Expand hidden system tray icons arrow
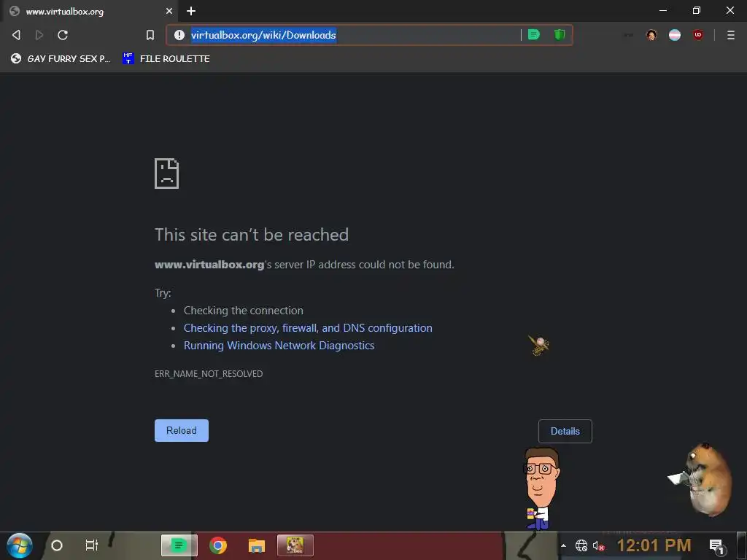Screen dimensions: 747x560 (564, 545)
